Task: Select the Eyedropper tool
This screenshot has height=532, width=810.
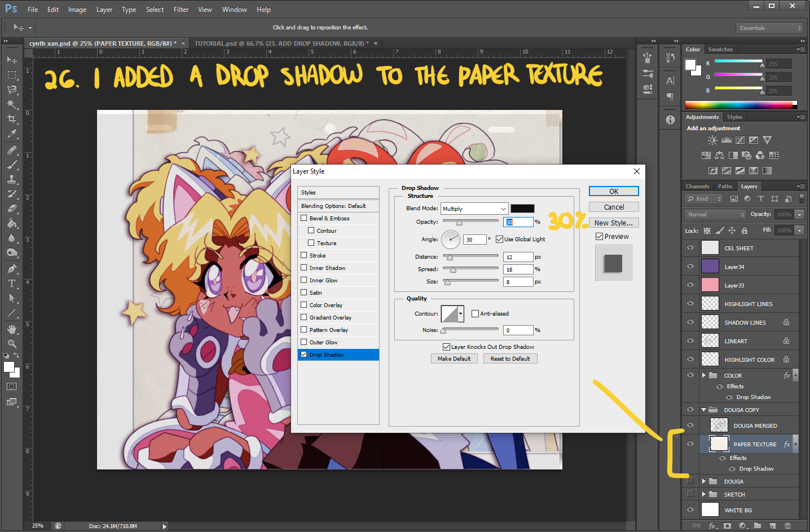Action: click(11, 134)
